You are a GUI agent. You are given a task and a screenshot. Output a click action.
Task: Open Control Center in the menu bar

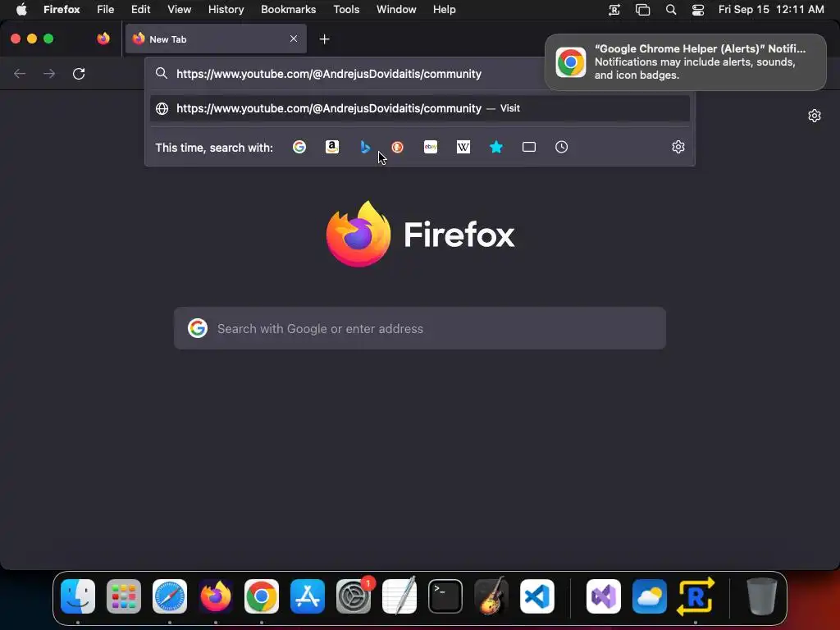(698, 10)
